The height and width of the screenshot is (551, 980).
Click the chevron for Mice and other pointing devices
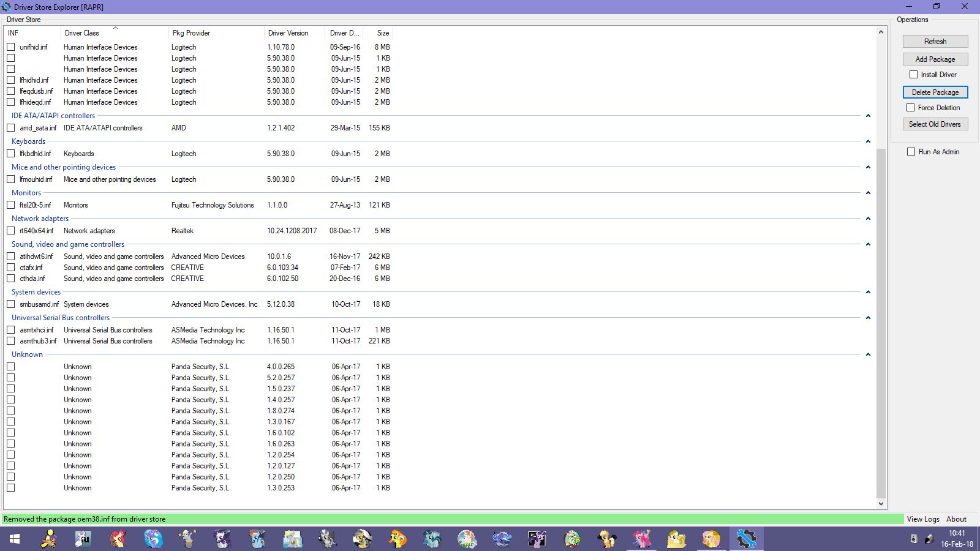868,167
